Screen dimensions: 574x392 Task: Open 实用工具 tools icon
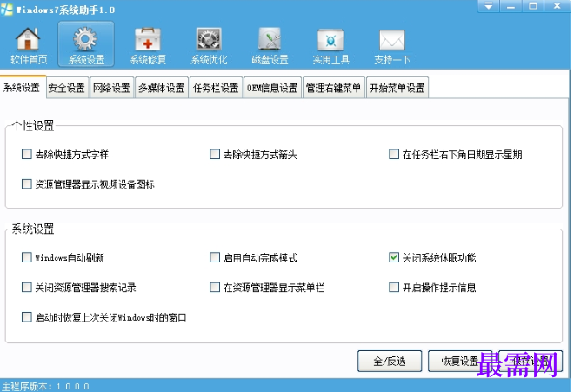(330, 39)
